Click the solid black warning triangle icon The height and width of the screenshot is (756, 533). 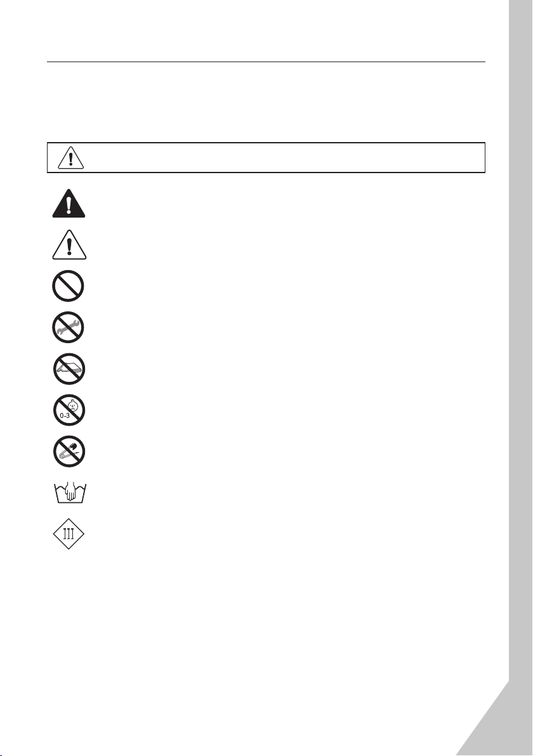click(x=69, y=204)
